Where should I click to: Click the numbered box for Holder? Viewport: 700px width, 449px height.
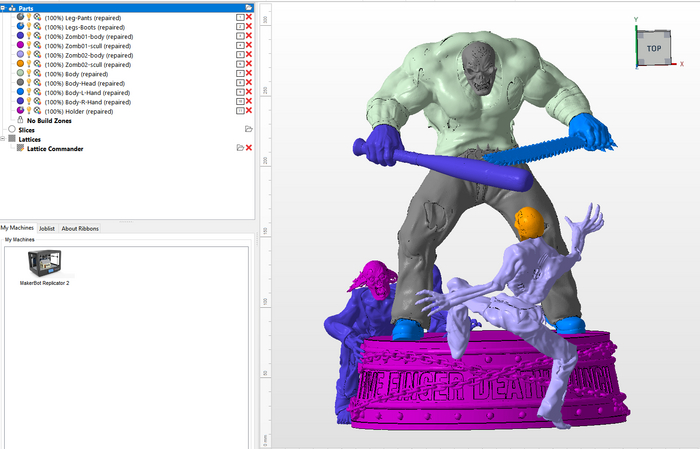[240, 111]
